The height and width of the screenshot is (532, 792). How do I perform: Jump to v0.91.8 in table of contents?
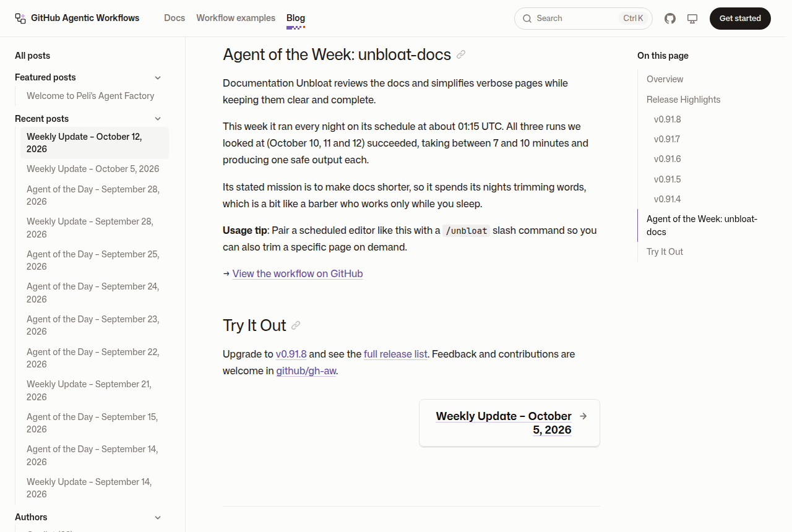pos(668,119)
